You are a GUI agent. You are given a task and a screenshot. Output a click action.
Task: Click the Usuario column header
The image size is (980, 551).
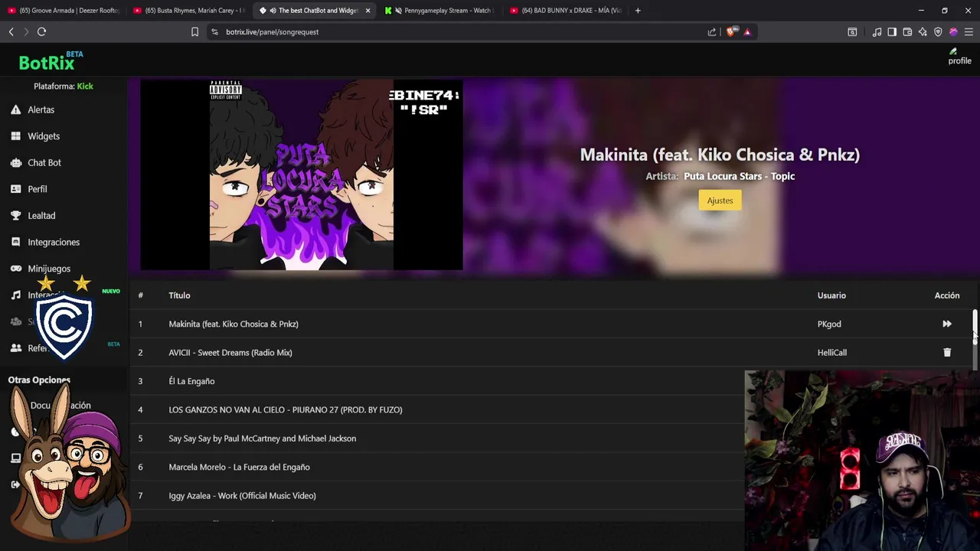tap(831, 295)
